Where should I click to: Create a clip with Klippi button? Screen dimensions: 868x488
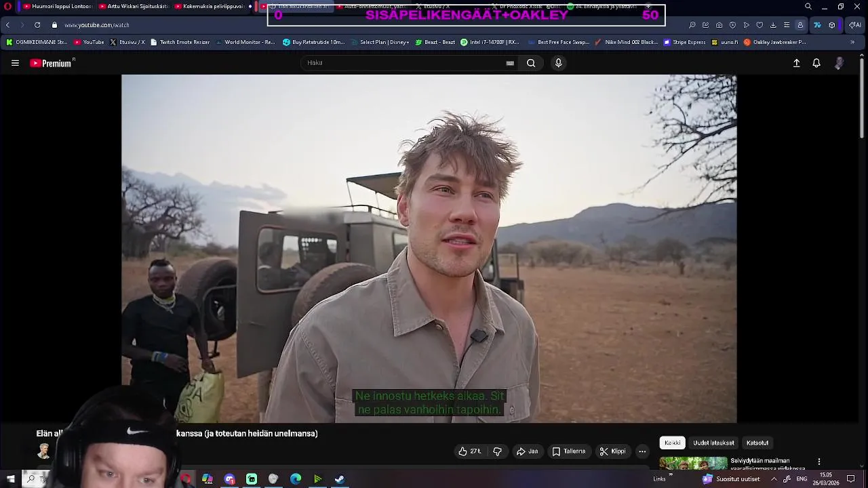tap(612, 451)
